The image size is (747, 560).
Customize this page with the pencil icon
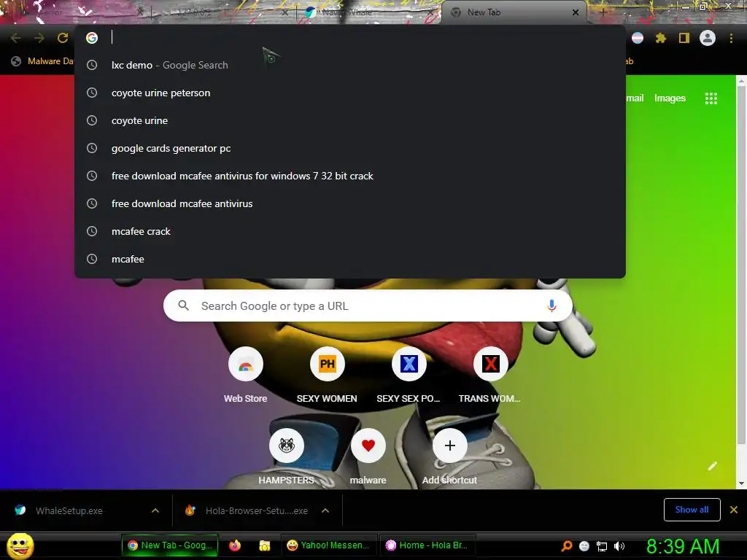[x=712, y=466]
